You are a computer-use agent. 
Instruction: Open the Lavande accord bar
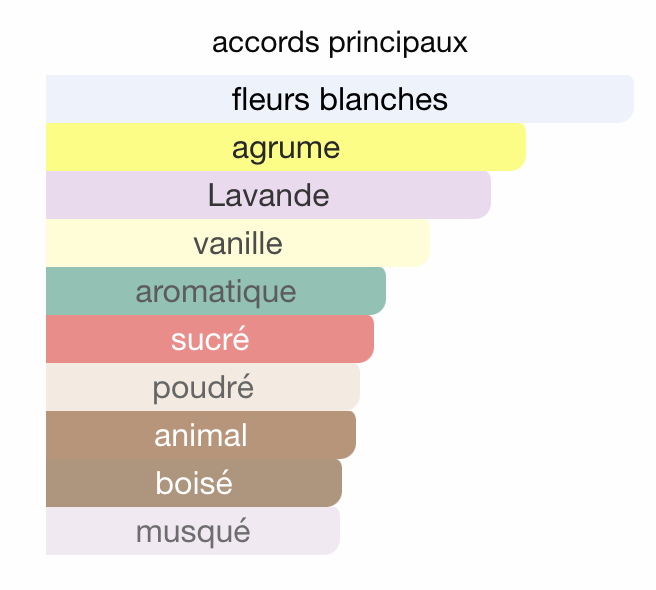268,195
